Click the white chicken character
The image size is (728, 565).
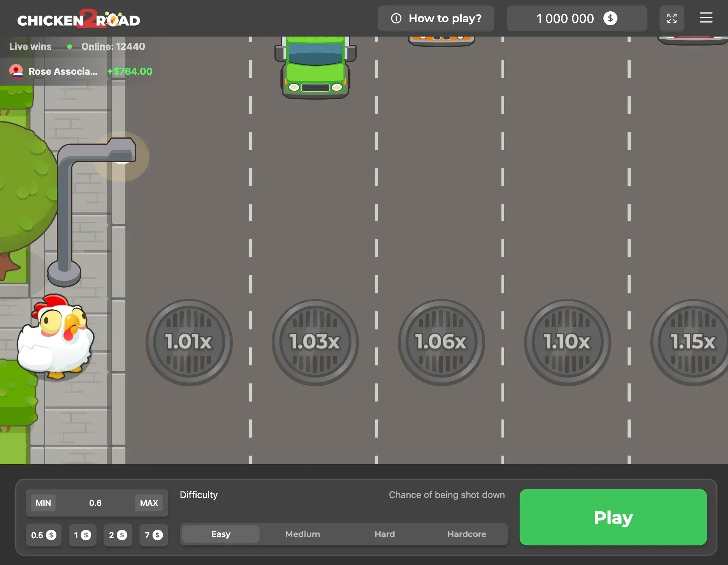point(56,337)
